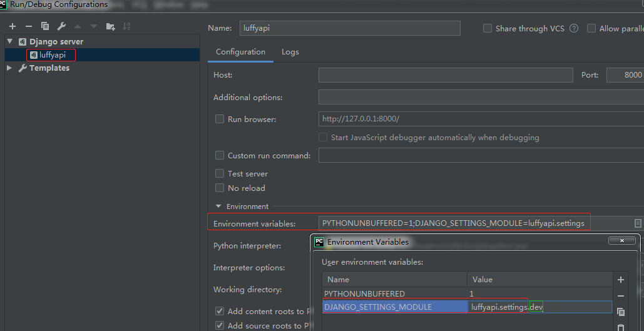Click the Value column header
Viewport: 644px width, 331px height.
539,279
